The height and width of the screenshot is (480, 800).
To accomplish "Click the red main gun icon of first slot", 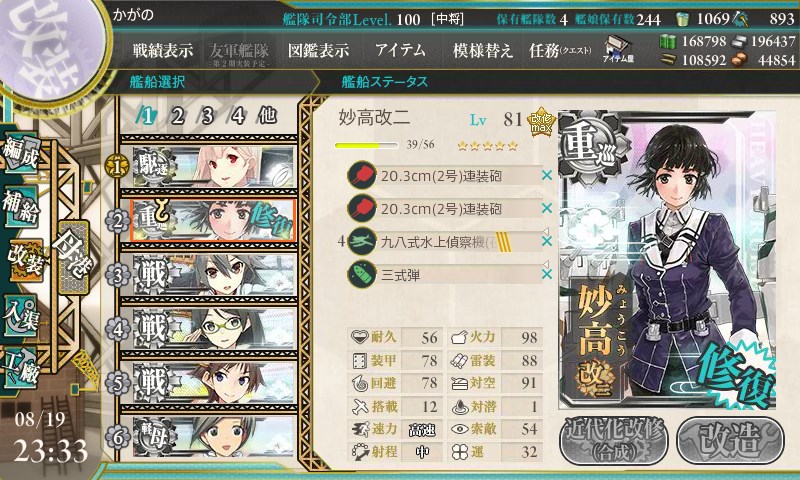I will pos(362,175).
